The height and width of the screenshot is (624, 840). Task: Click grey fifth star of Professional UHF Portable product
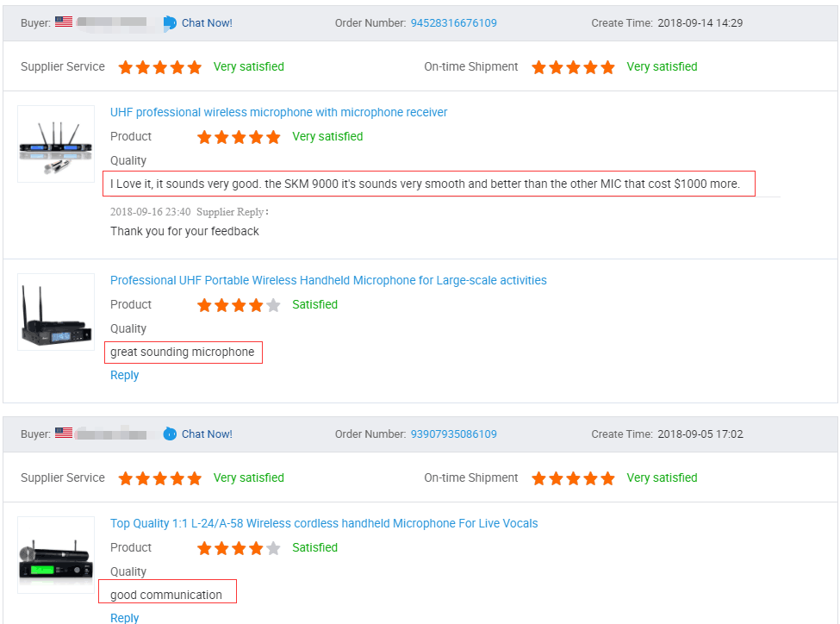click(273, 305)
